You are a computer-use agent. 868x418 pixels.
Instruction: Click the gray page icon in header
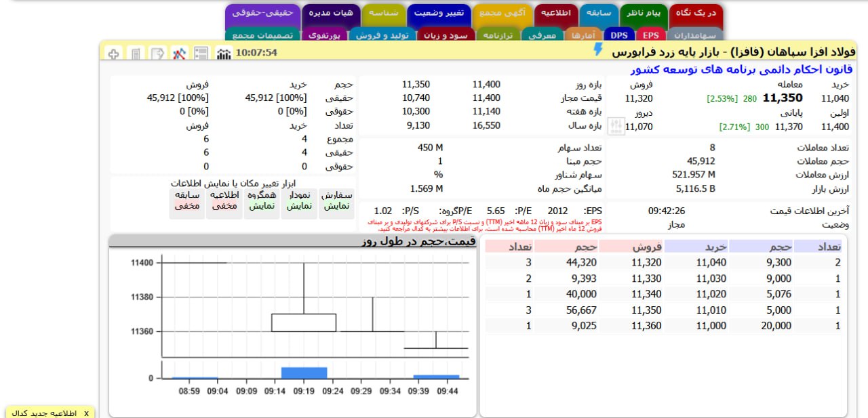tap(136, 53)
